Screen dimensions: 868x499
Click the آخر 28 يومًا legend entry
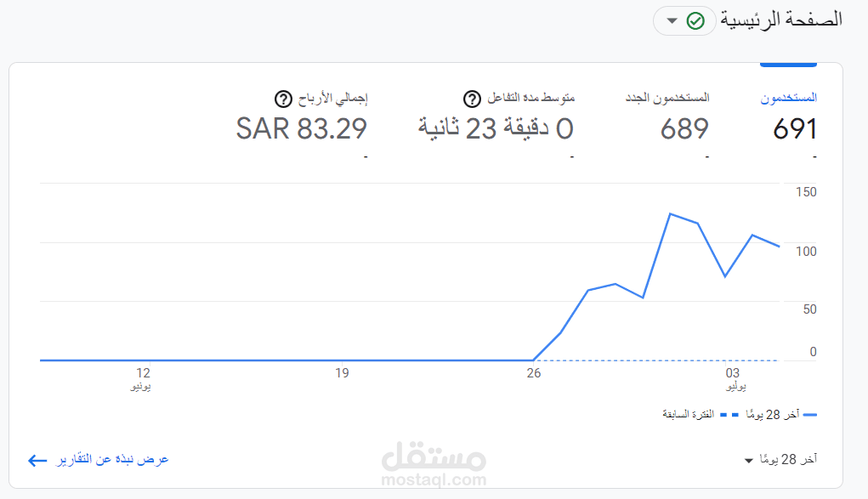(x=781, y=414)
